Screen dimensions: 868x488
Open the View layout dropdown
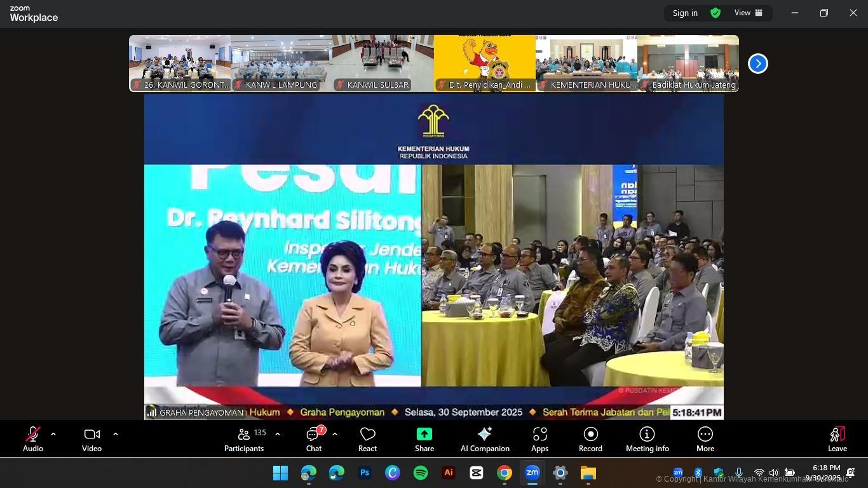tap(749, 13)
